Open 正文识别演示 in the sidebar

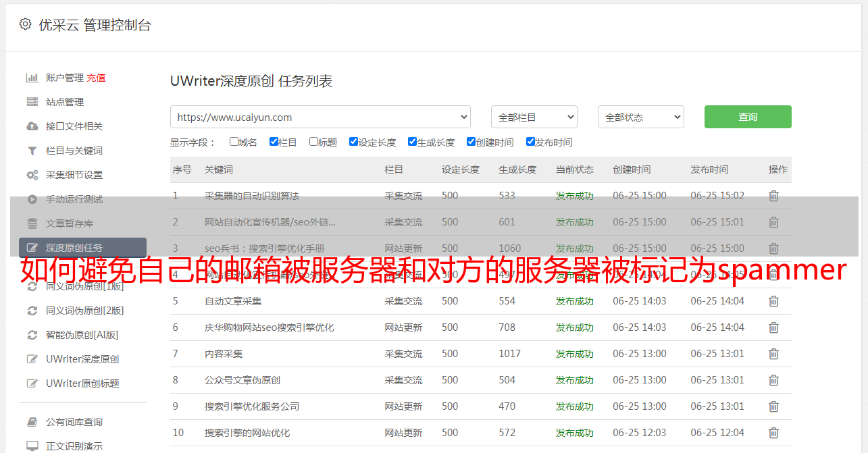click(74, 446)
